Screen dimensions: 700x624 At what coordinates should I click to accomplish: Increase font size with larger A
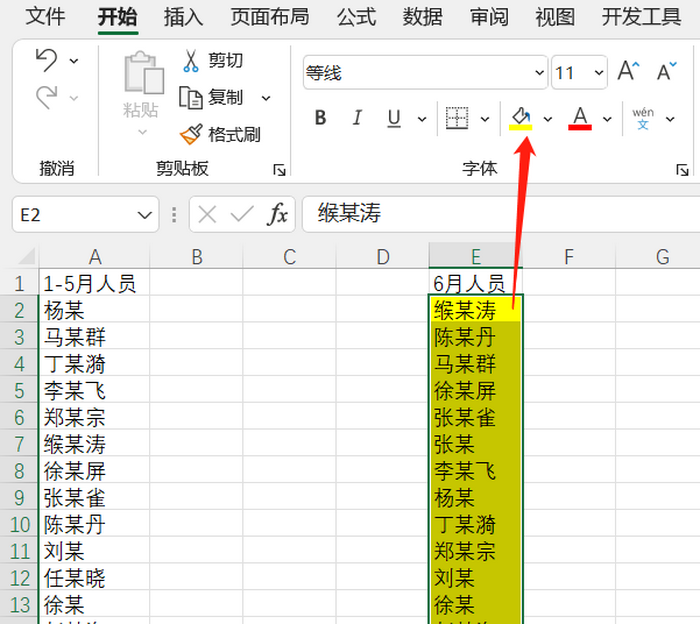click(x=628, y=71)
